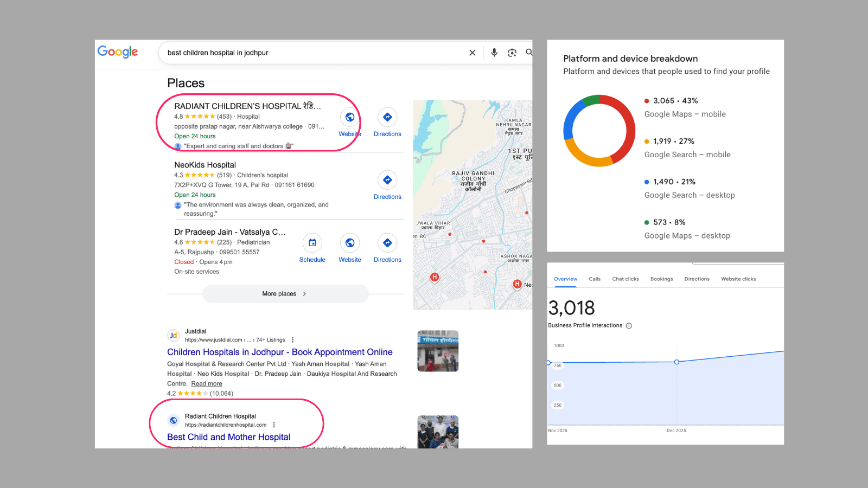Switch to Calls tab
Image resolution: width=868 pixels, height=488 pixels.
tap(595, 279)
